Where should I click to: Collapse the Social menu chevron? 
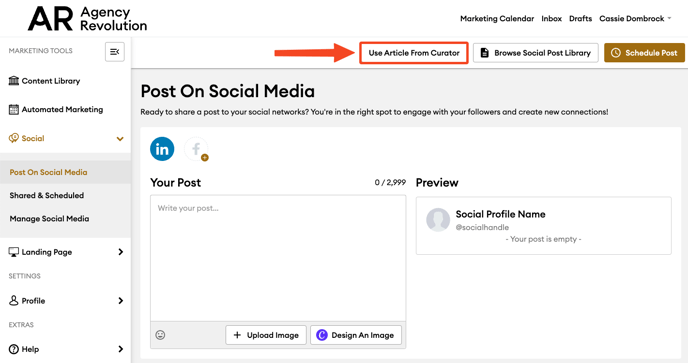[x=120, y=139]
